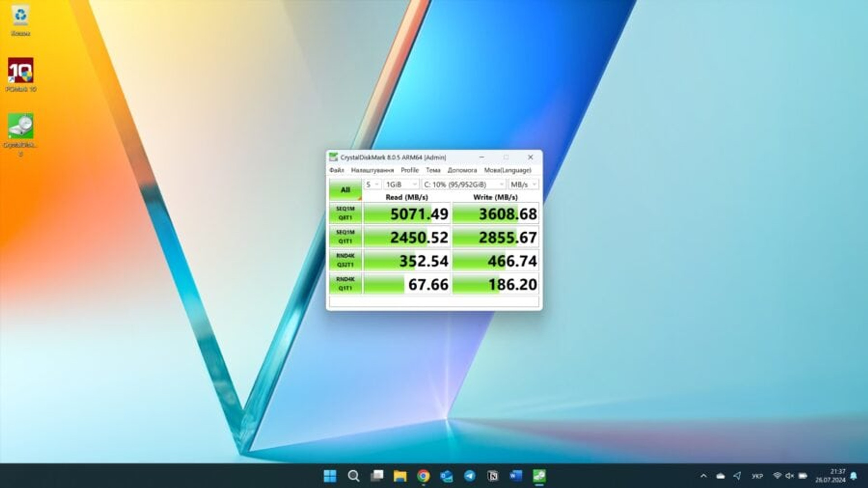This screenshot has height=488, width=868.
Task: Open the CrystalDiskMark desktop shortcut
Action: point(21,134)
